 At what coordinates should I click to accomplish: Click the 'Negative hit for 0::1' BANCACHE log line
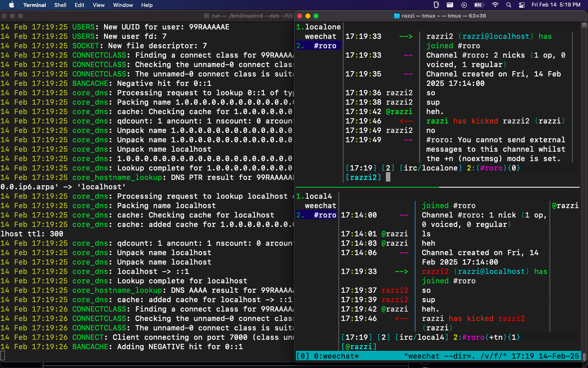click(106, 83)
